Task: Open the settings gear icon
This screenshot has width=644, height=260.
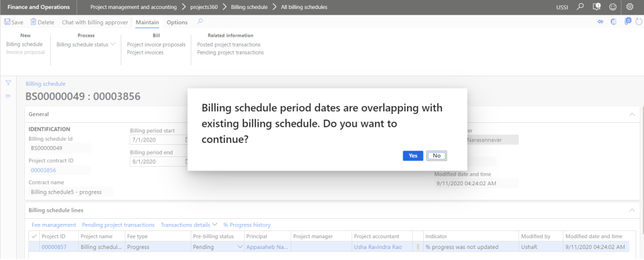Action: click(x=629, y=6)
